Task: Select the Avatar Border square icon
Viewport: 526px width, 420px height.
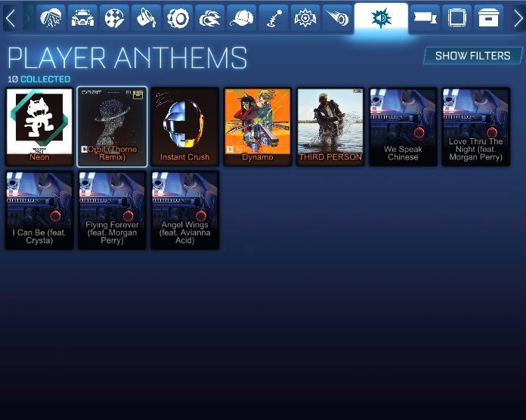Action: 457,18
